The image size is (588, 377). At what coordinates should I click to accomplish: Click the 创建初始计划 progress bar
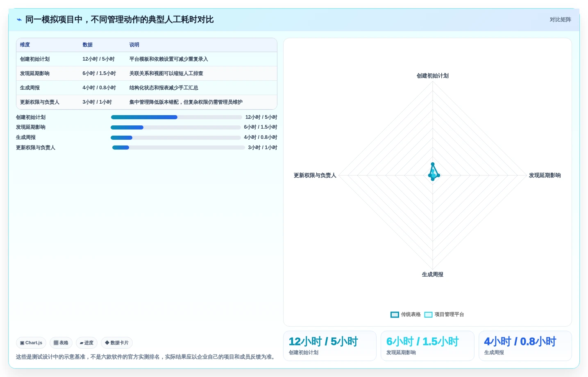(176, 117)
